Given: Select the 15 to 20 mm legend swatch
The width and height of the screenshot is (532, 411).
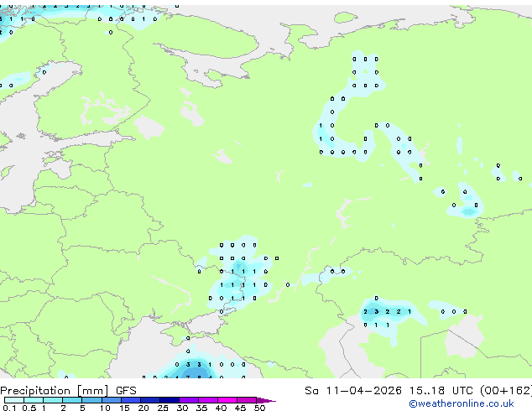Looking at the screenshot, I should pyautogui.click(x=131, y=400).
